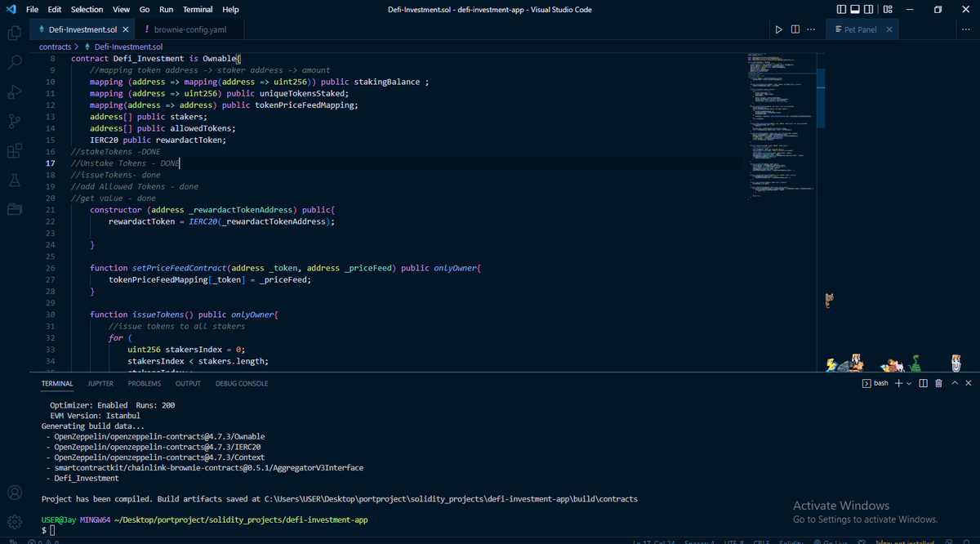Toggle the primary side bar visibility

click(x=842, y=9)
